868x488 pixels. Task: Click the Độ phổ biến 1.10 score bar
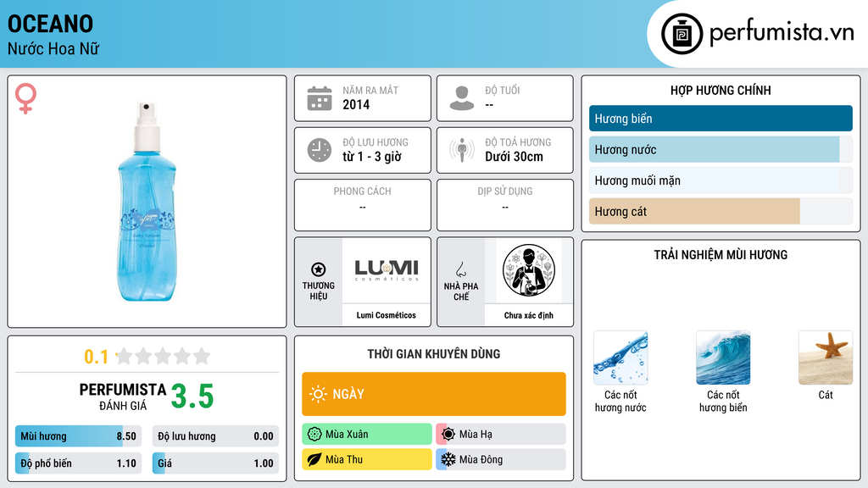[x=78, y=463]
